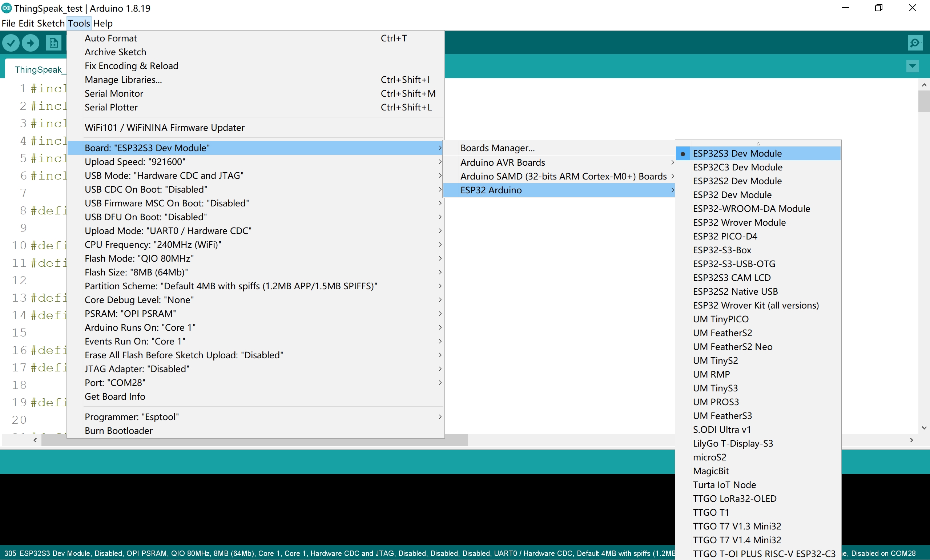This screenshot has width=930, height=560.
Task: Select ESP32-WROOM-DA Module board
Action: coord(758,209)
